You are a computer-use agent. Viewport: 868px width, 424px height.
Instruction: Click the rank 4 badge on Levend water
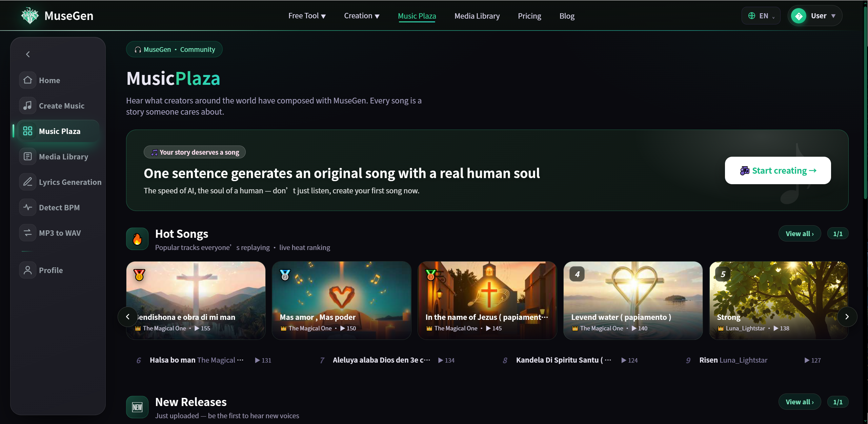(x=577, y=274)
